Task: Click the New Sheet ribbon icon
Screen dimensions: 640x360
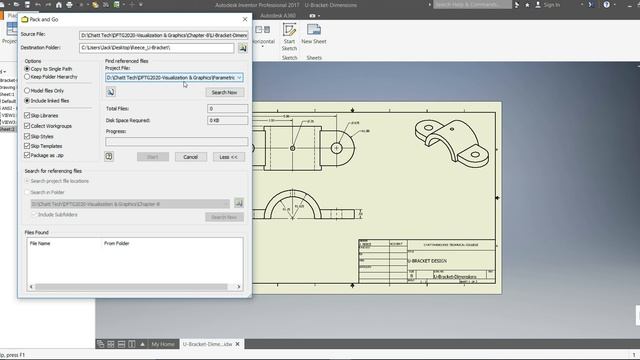Action: (x=314, y=30)
